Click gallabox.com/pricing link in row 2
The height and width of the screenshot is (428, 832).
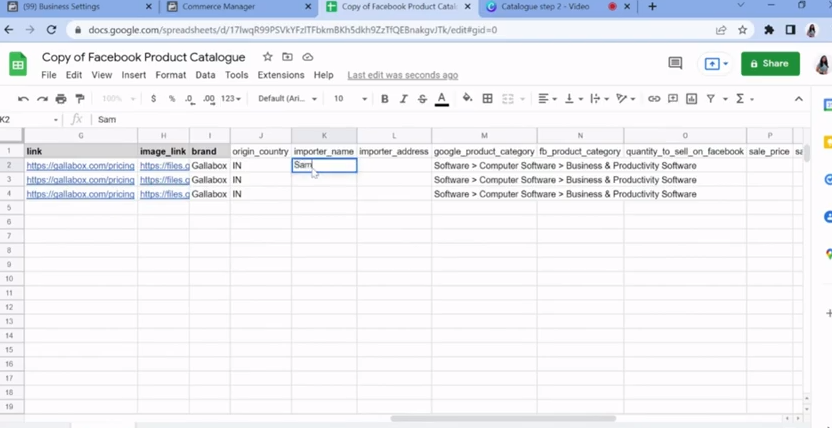point(81,165)
